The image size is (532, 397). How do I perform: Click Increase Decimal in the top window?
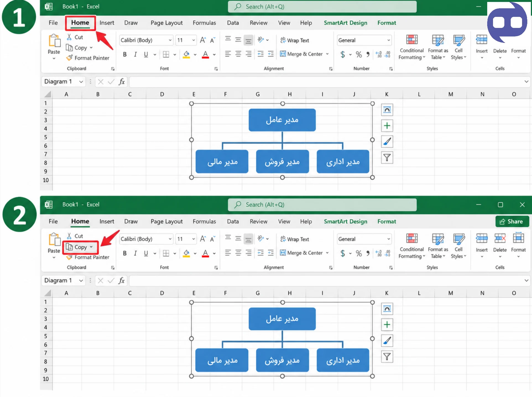coord(379,54)
